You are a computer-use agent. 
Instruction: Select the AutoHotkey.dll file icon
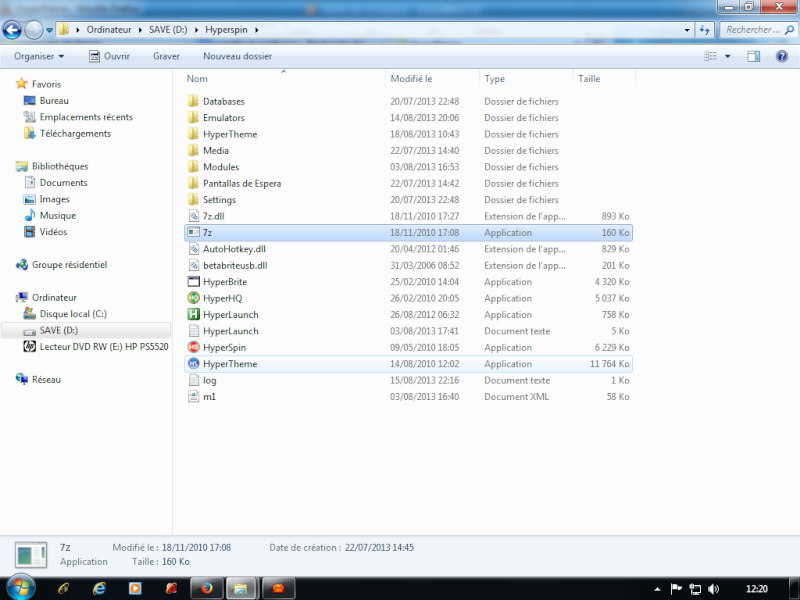coord(193,249)
